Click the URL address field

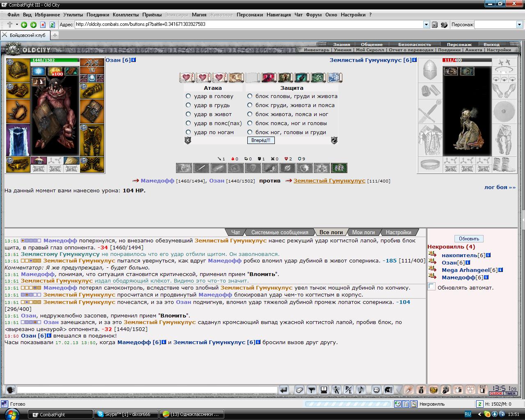coord(249,25)
